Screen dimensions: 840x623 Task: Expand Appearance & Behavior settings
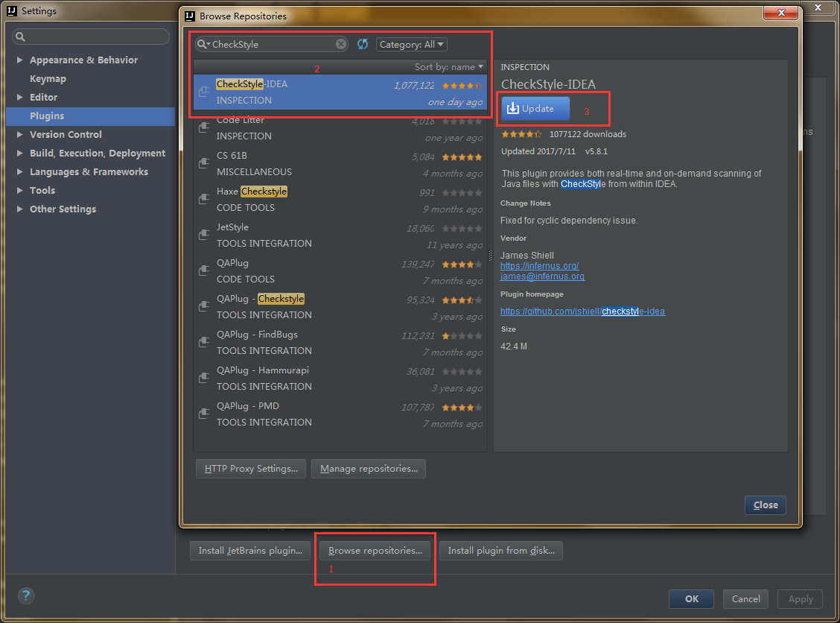tap(19, 60)
